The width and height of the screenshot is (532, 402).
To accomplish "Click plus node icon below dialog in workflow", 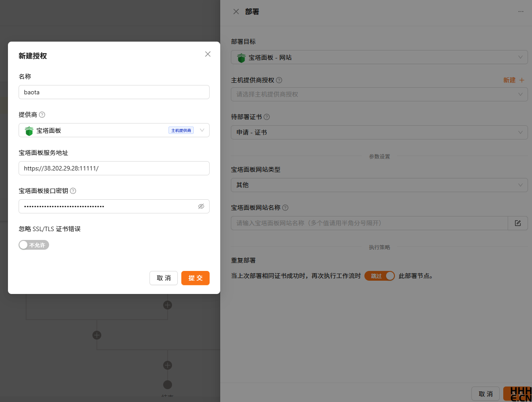I will click(168, 305).
